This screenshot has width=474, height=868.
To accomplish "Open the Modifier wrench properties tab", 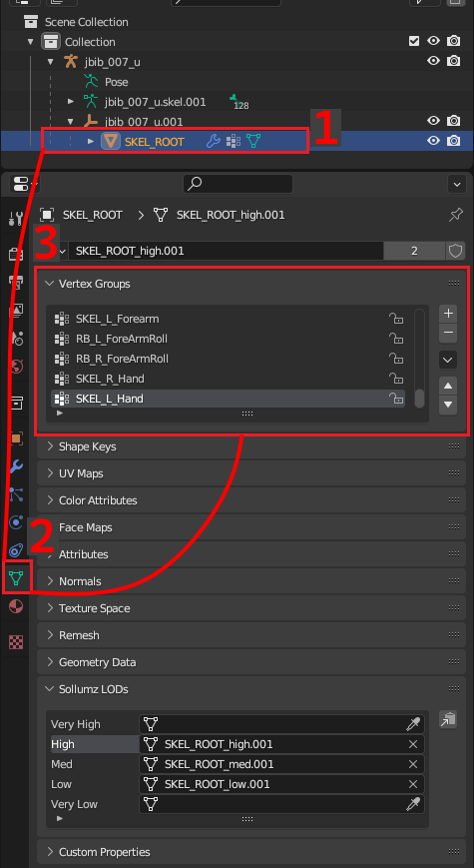I will tap(16, 466).
